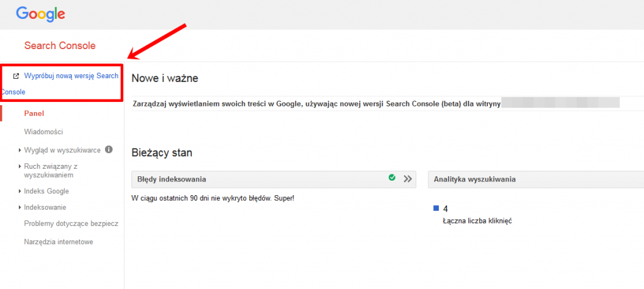Open Wiadomości in the sidebar

click(x=43, y=132)
